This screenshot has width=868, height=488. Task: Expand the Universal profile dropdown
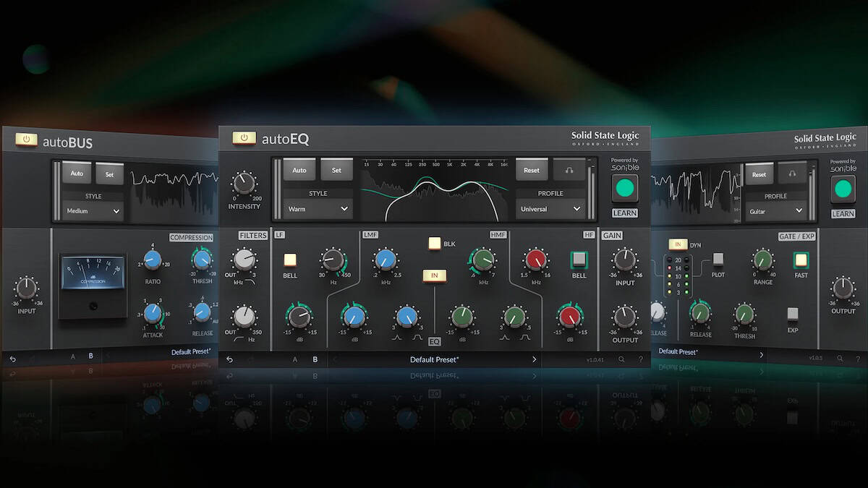coord(549,209)
